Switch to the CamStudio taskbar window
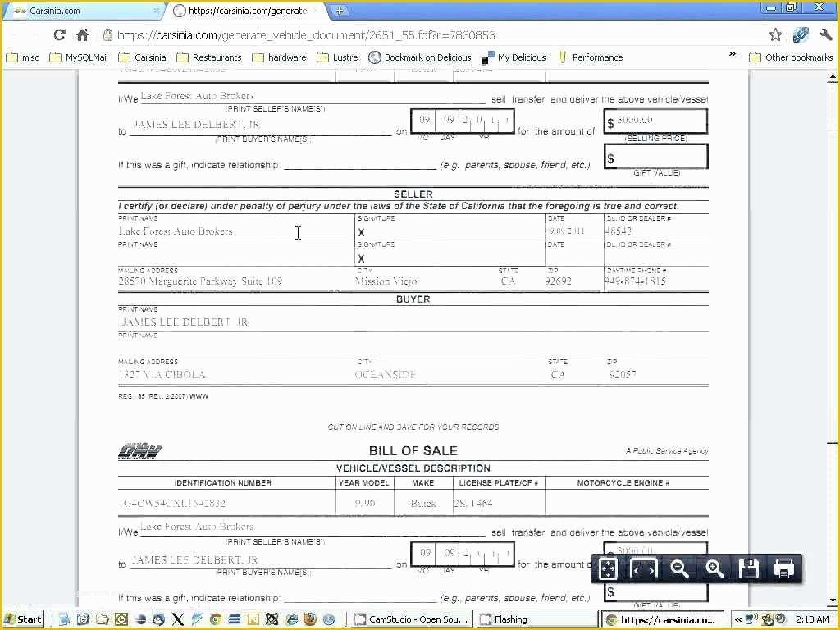 pos(411,619)
